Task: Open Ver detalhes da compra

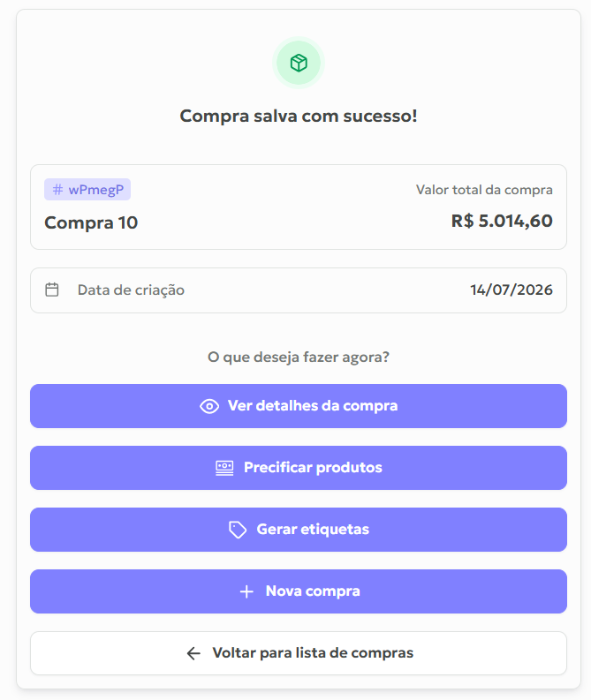Action: (x=299, y=406)
